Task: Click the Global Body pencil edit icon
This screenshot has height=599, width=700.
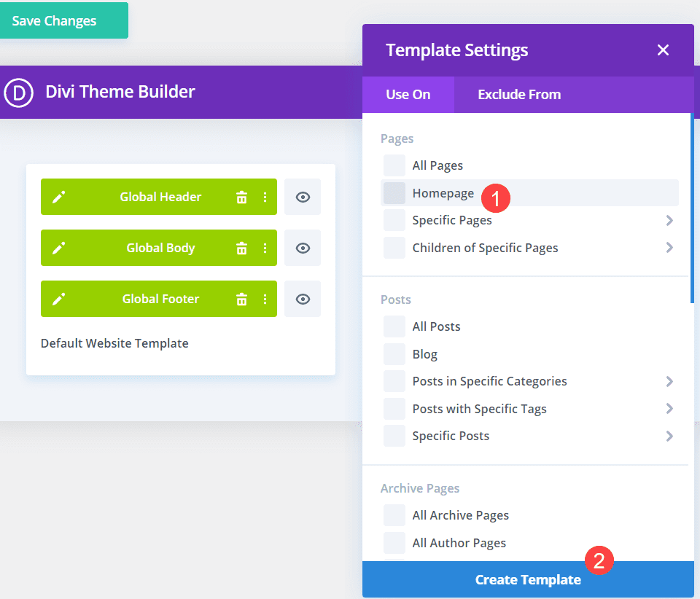Action: (x=59, y=248)
